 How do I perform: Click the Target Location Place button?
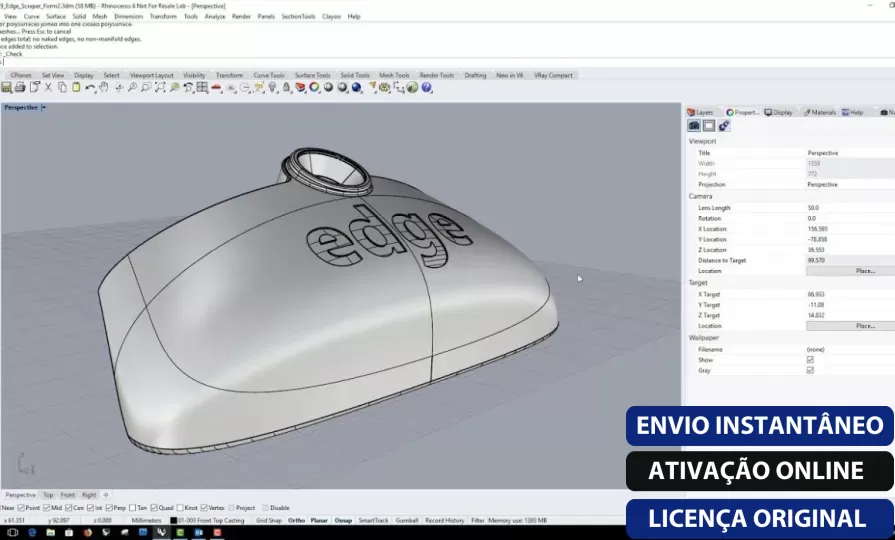click(850, 326)
